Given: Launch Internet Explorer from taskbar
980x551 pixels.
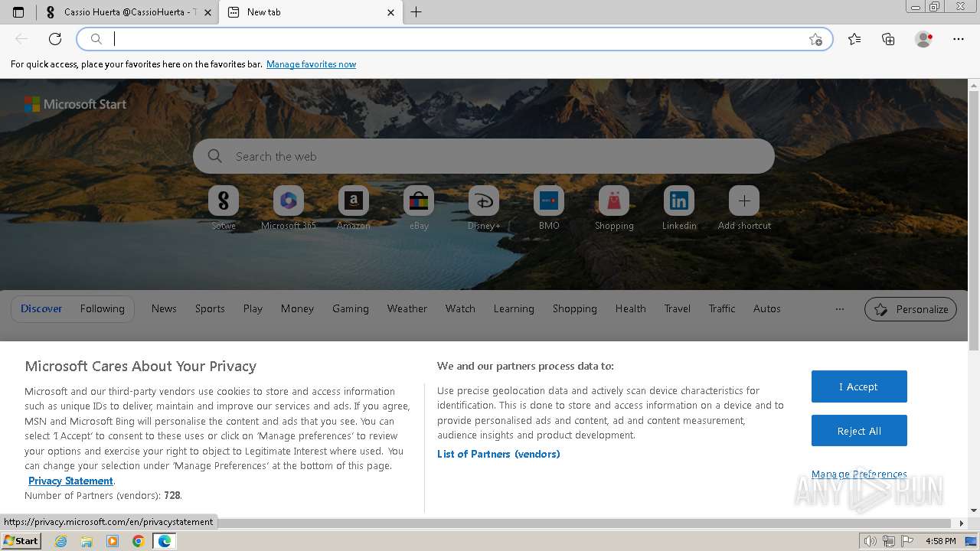Looking at the screenshot, I should pos(60,541).
